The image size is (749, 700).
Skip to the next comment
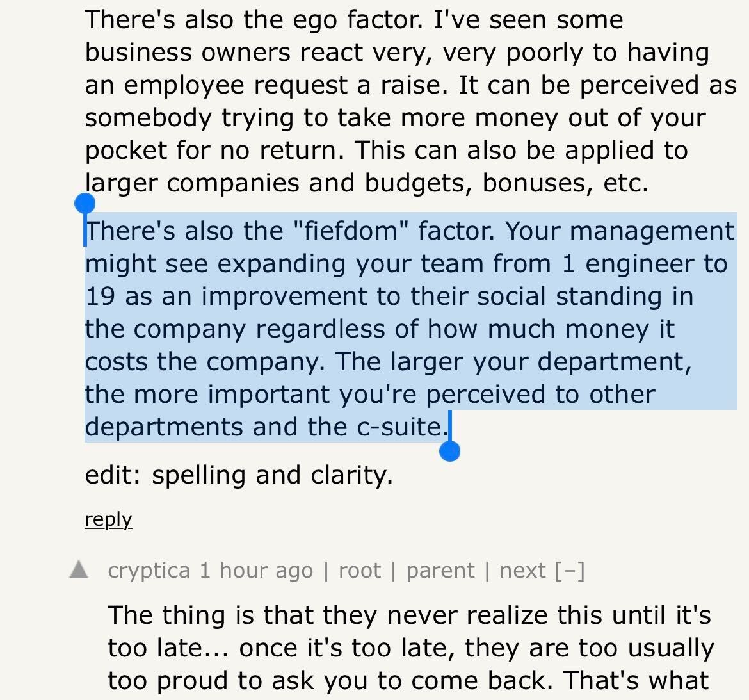pos(522,570)
